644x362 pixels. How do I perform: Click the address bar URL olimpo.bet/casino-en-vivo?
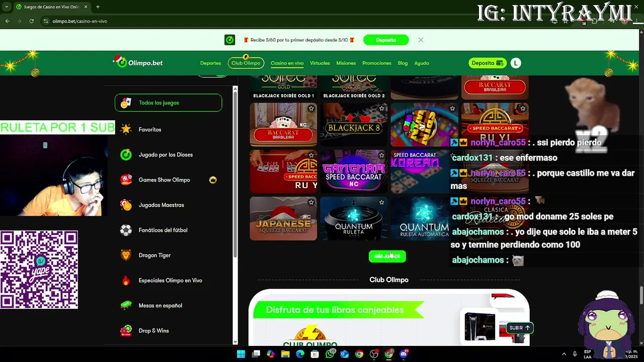pyautogui.click(x=80, y=21)
